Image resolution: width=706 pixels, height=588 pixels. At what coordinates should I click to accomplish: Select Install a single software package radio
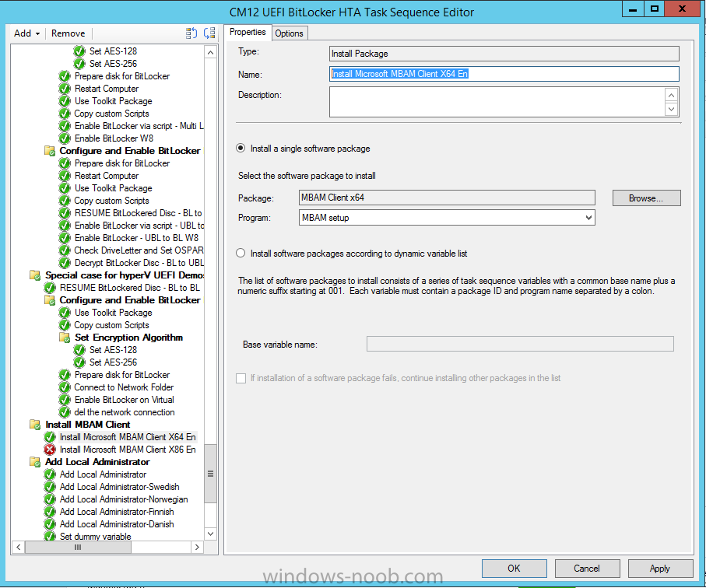click(x=241, y=148)
